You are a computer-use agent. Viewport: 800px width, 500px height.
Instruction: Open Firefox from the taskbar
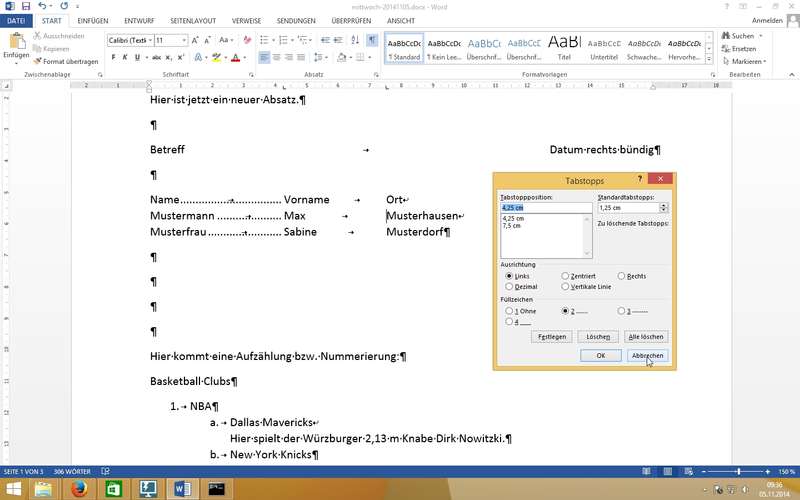(80, 488)
